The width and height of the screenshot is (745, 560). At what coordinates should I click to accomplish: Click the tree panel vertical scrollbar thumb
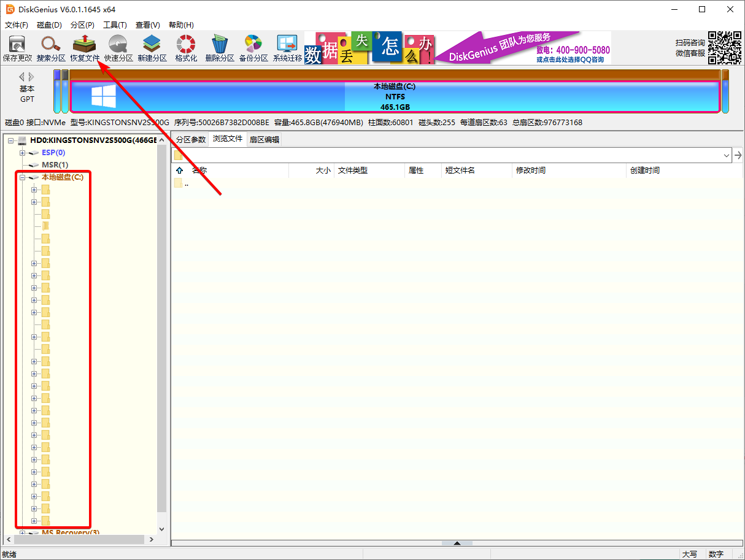[162, 328]
